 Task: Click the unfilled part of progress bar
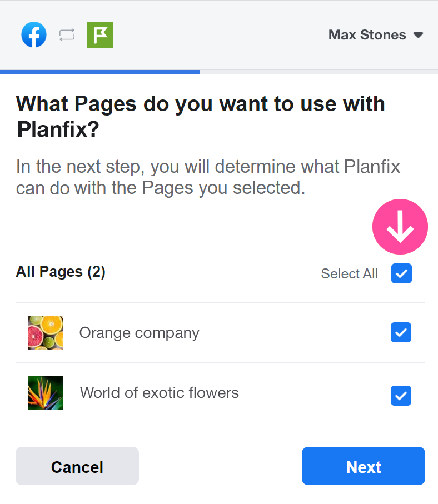319,72
